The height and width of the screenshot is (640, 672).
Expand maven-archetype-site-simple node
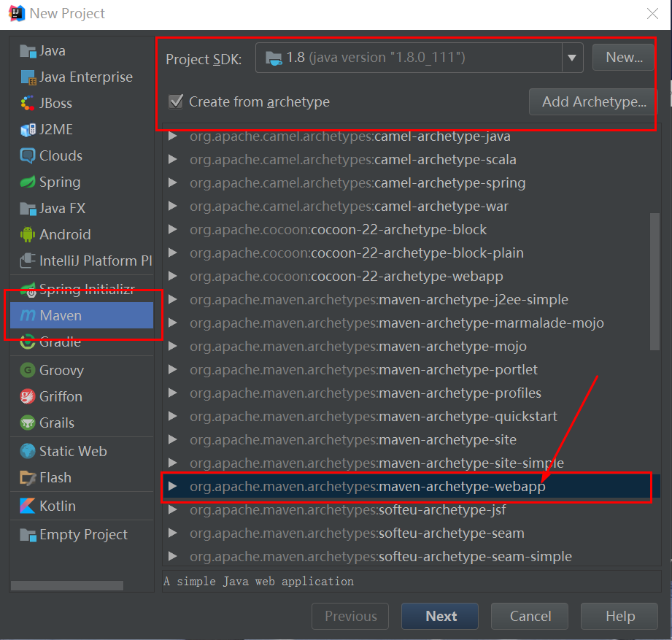pos(173,463)
